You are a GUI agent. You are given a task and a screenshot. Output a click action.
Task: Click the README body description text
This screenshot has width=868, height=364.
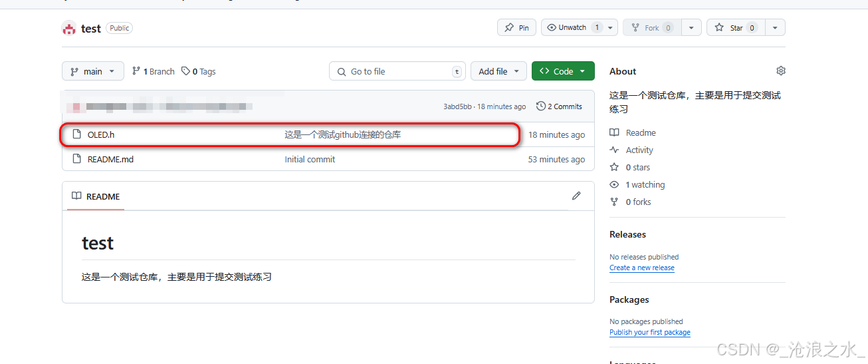click(177, 277)
